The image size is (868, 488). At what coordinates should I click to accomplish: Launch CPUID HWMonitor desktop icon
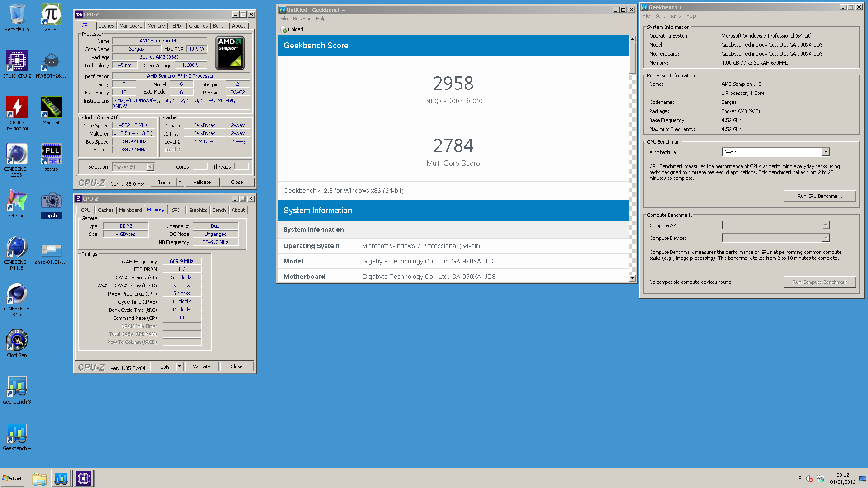17,113
